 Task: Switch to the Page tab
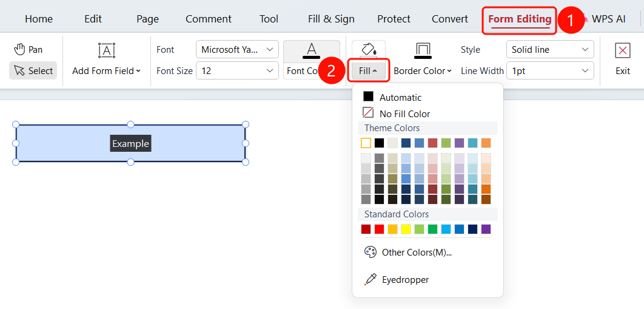point(147,19)
